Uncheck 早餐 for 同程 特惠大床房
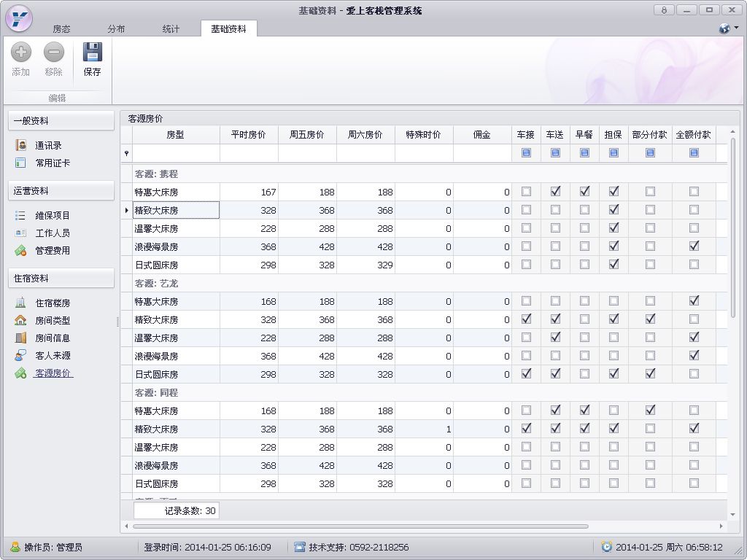747x560 pixels. [x=584, y=410]
